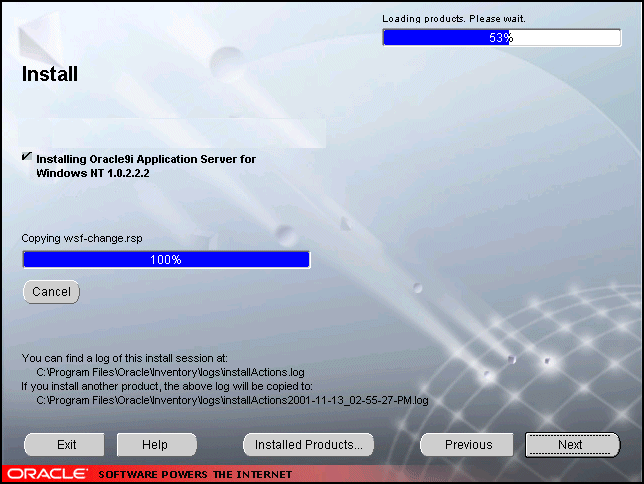The image size is (644, 484).
Task: Click "You can find a log" text line
Action: click(x=124, y=358)
